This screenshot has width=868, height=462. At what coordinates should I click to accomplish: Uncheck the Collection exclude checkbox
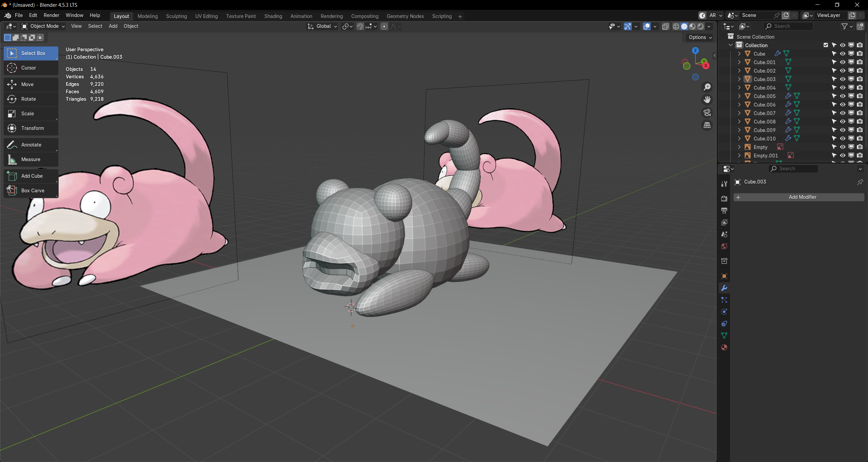pyautogui.click(x=826, y=45)
